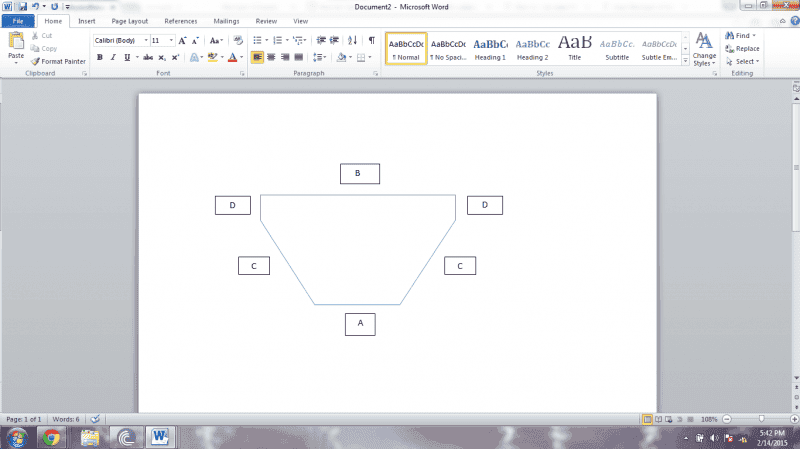Screen dimensions: 800x449
Task: Click the Paste clipboard icon
Action: pyautogui.click(x=16, y=41)
